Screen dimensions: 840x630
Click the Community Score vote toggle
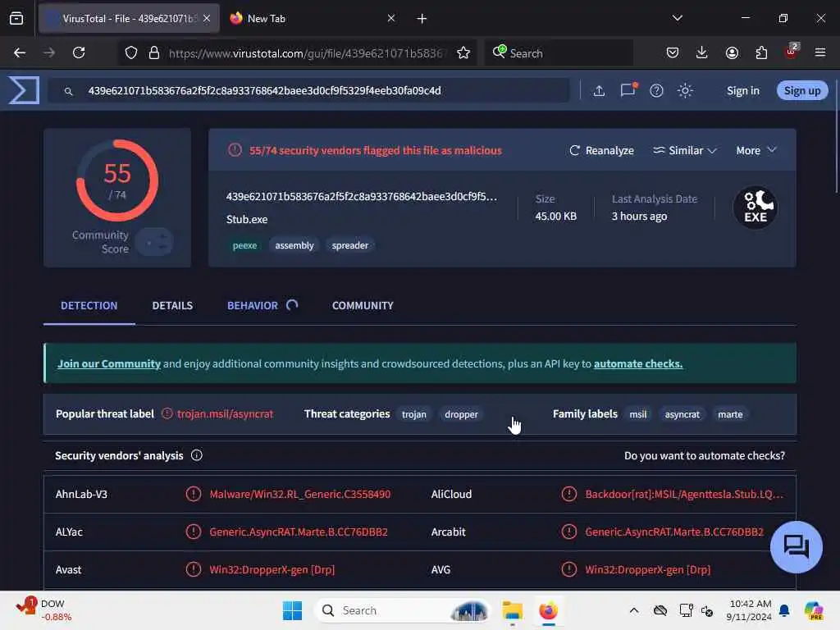pyautogui.click(x=154, y=242)
